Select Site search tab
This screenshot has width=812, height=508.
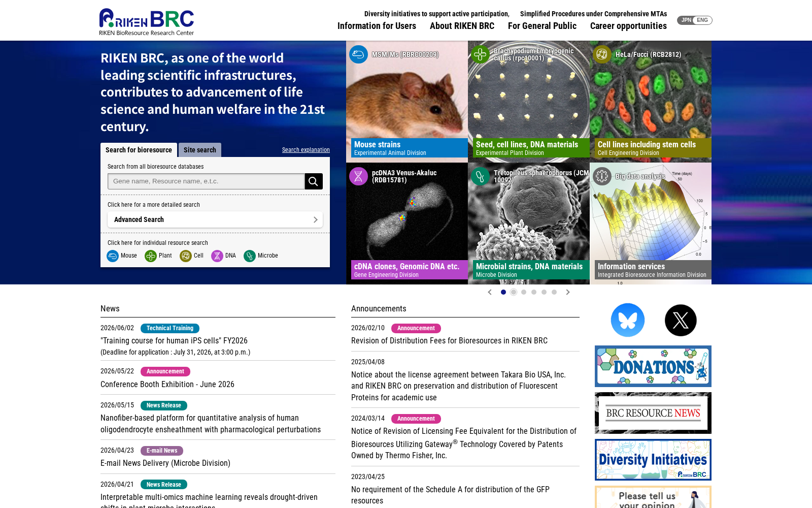(x=200, y=150)
